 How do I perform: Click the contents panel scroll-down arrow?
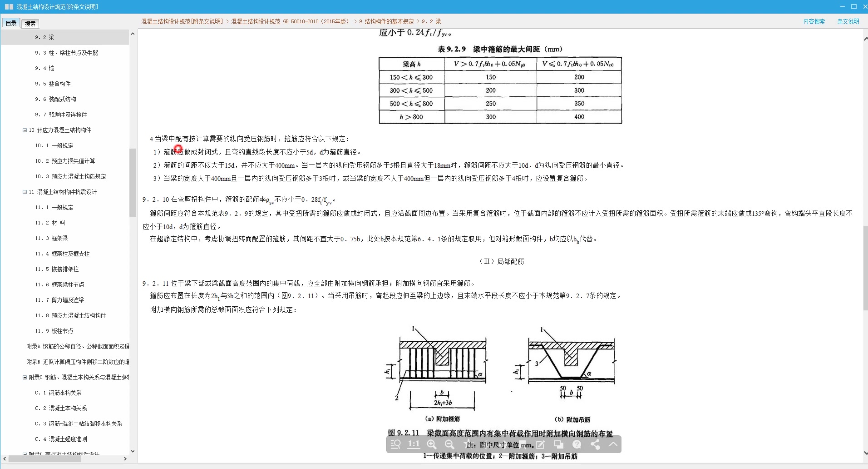pyautogui.click(x=133, y=451)
